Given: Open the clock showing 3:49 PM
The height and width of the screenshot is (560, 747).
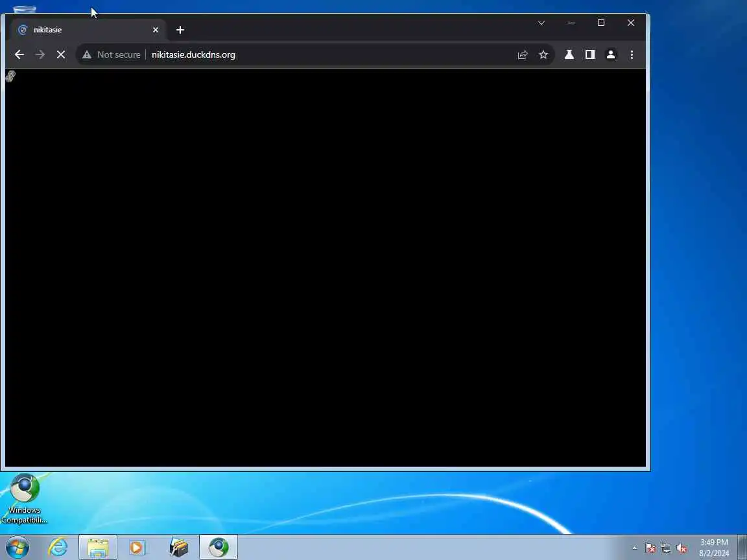Looking at the screenshot, I should point(714,548).
